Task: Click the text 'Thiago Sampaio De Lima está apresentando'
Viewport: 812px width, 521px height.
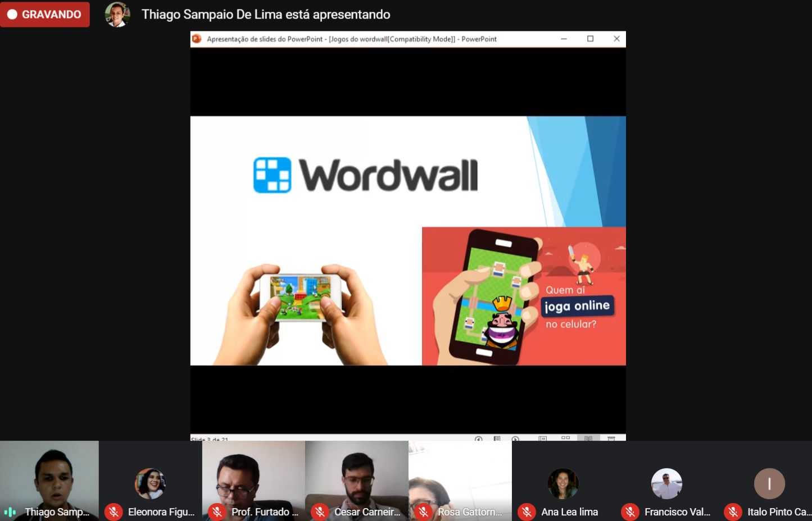Action: (266, 15)
